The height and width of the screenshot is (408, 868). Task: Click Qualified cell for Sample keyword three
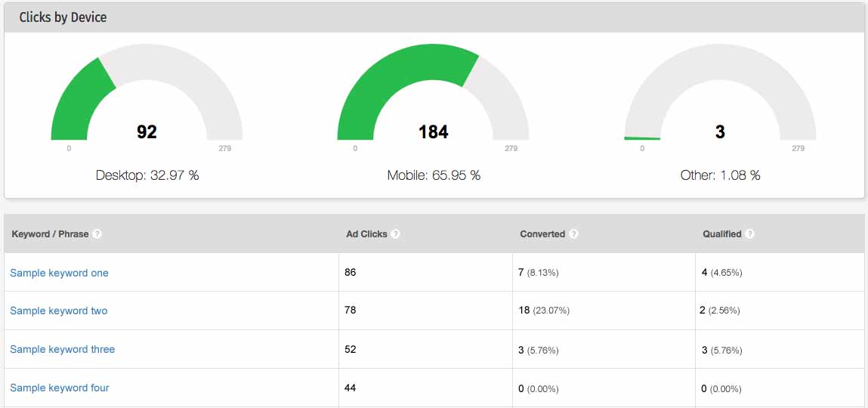tap(722, 351)
